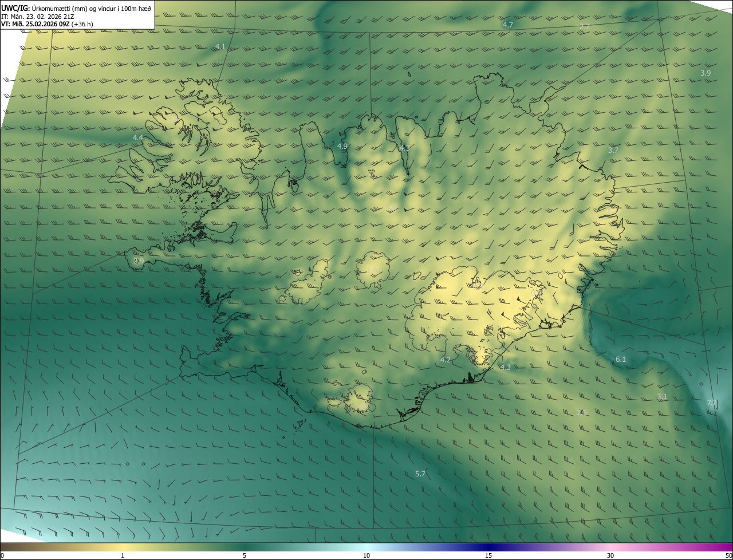Click the 3.1 value label
The height and width of the screenshot is (560, 733).
coord(662,397)
